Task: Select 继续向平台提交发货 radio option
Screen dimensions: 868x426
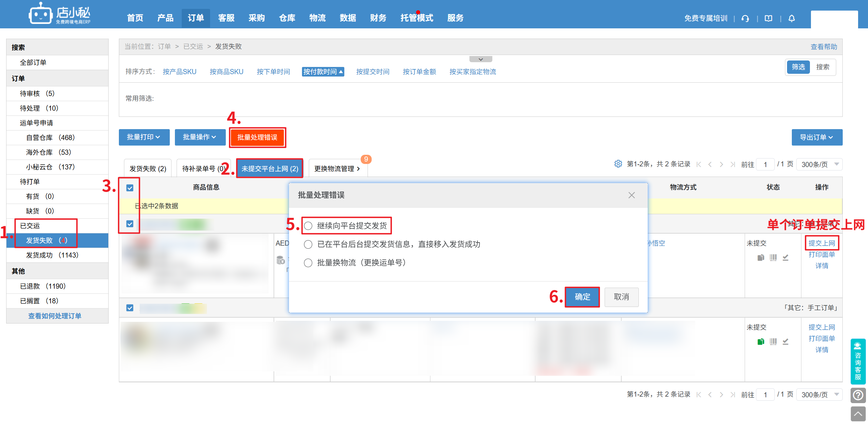Action: click(x=308, y=226)
